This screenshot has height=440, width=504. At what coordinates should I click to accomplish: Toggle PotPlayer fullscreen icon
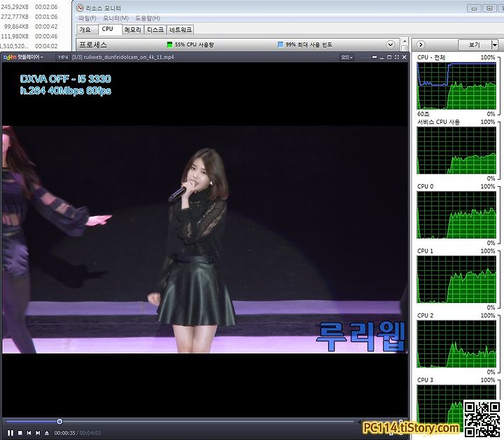(x=397, y=57)
